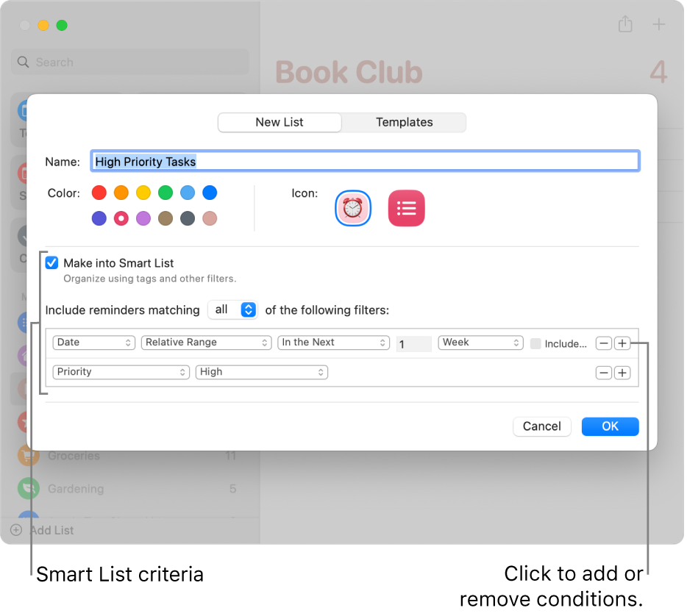The height and width of the screenshot is (616, 687).
Task: Select the green color swatch
Action: (165, 193)
